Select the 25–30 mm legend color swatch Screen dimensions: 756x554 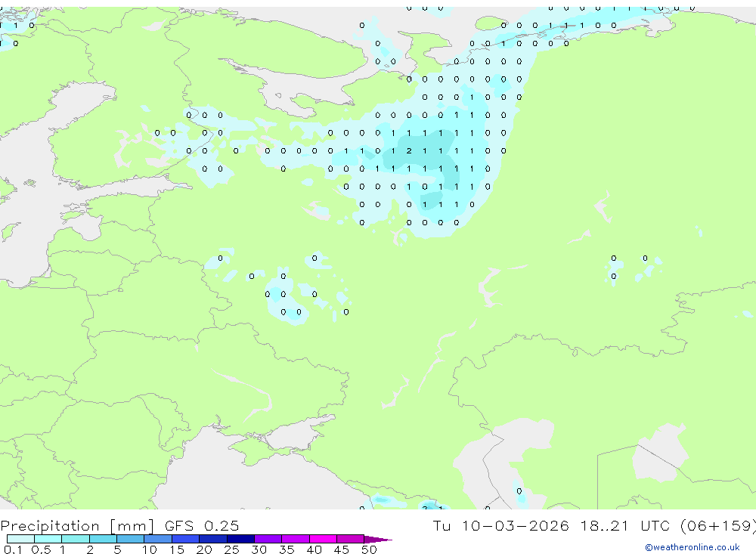click(240, 539)
